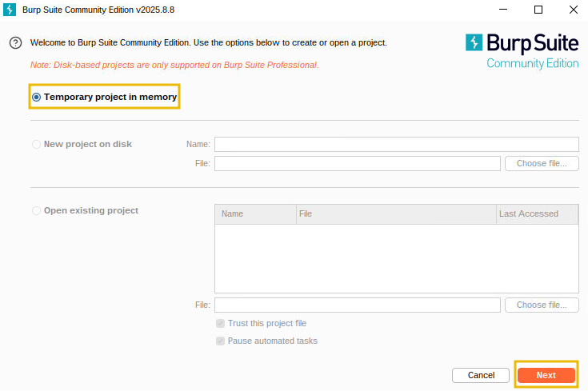
Task: Click the File field below projects table
Action: [357, 305]
